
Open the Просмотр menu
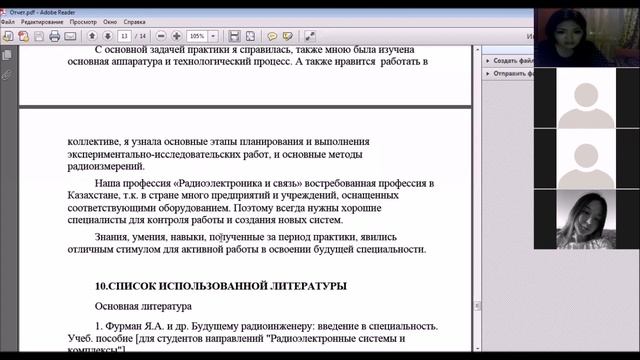(83, 22)
